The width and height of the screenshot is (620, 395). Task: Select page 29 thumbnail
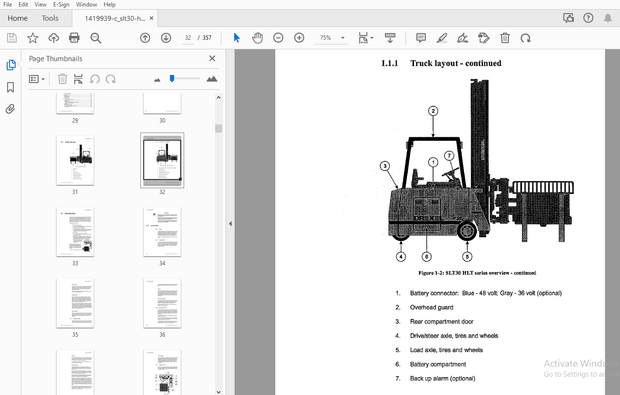click(75, 104)
